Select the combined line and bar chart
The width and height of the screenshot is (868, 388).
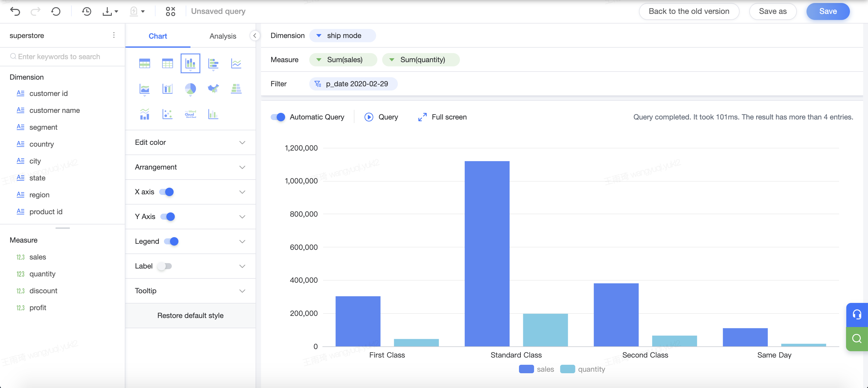click(145, 114)
